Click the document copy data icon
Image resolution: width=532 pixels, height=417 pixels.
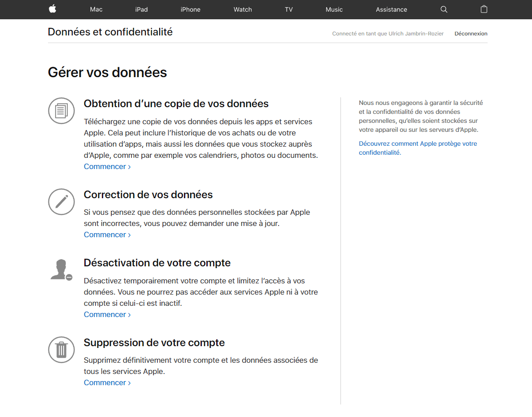pos(61,111)
